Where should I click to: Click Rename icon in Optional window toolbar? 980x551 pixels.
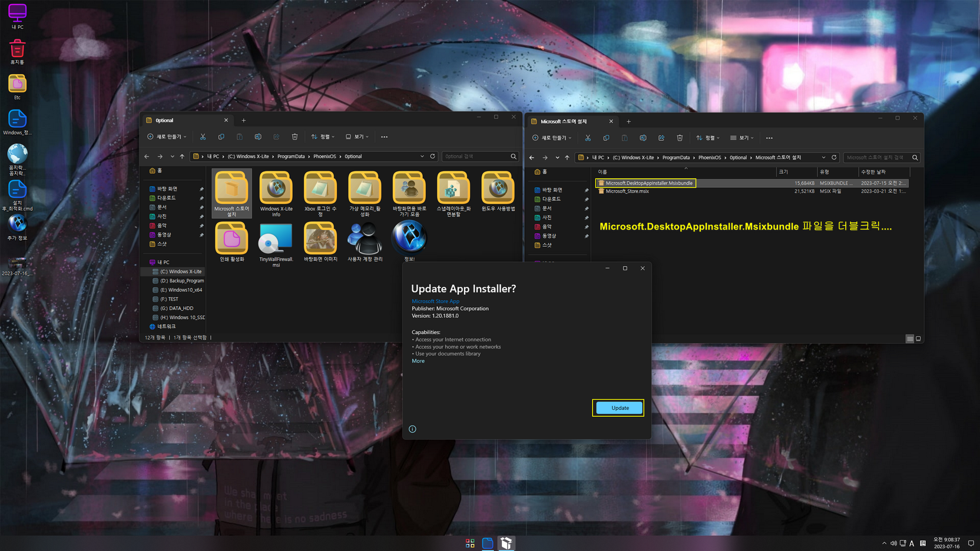tap(258, 137)
